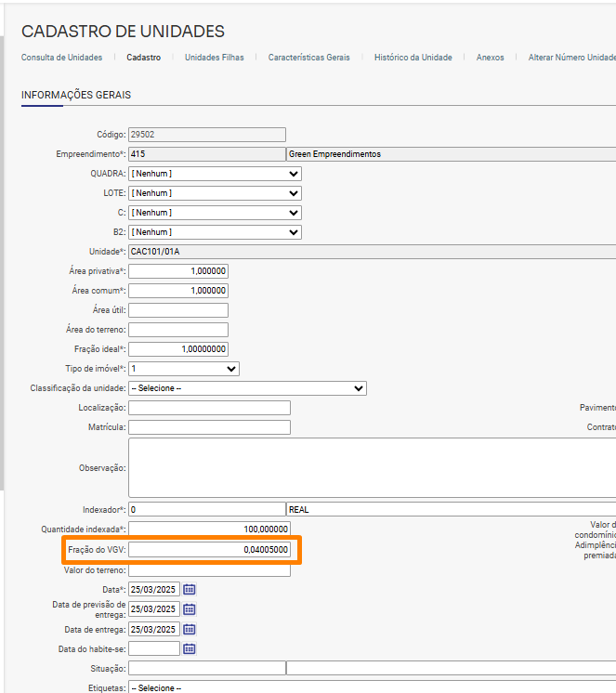This screenshot has height=693, width=616.
Task: Click Empreendimento code field 415
Action: [x=207, y=154]
